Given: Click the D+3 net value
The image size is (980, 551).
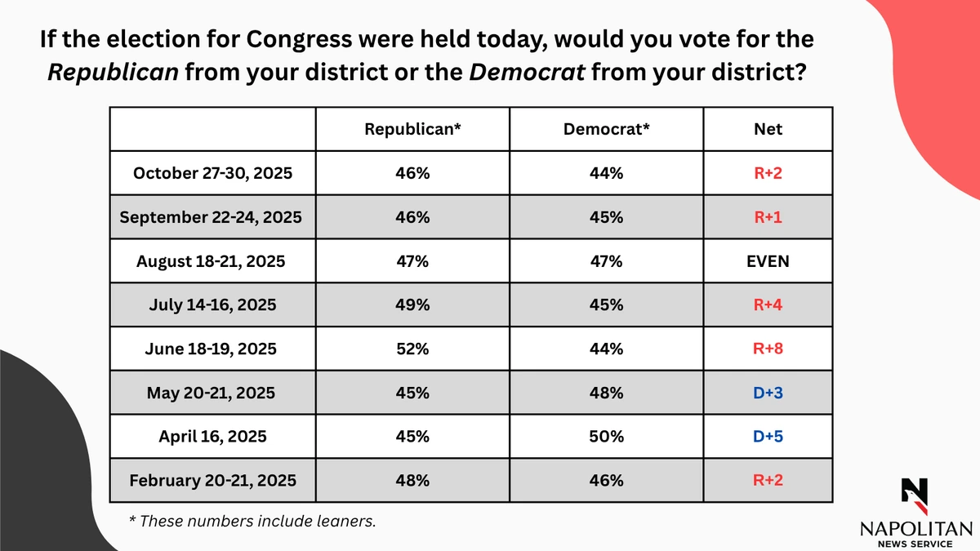Looking at the screenshot, I should coord(768,393).
